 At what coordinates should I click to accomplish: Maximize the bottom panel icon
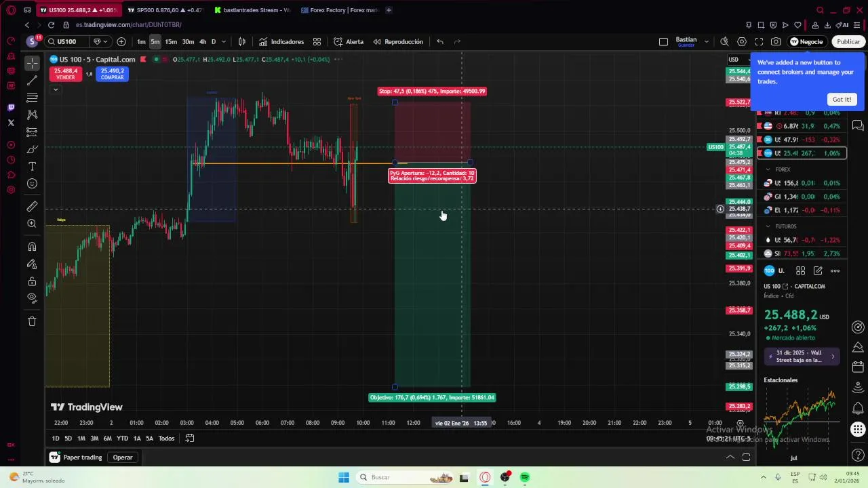point(747,457)
